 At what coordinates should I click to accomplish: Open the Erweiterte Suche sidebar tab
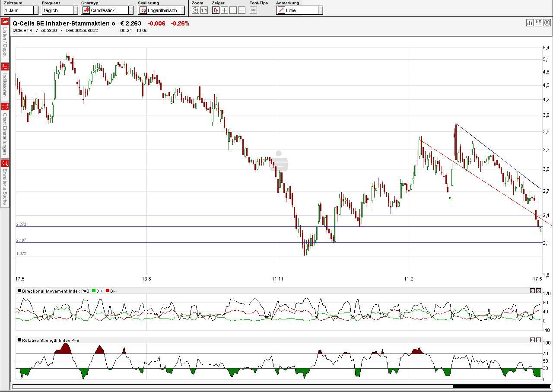coord(5,183)
